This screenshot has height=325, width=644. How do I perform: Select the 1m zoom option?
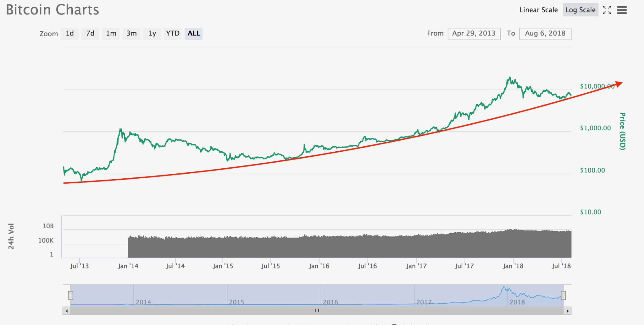pyautogui.click(x=111, y=34)
